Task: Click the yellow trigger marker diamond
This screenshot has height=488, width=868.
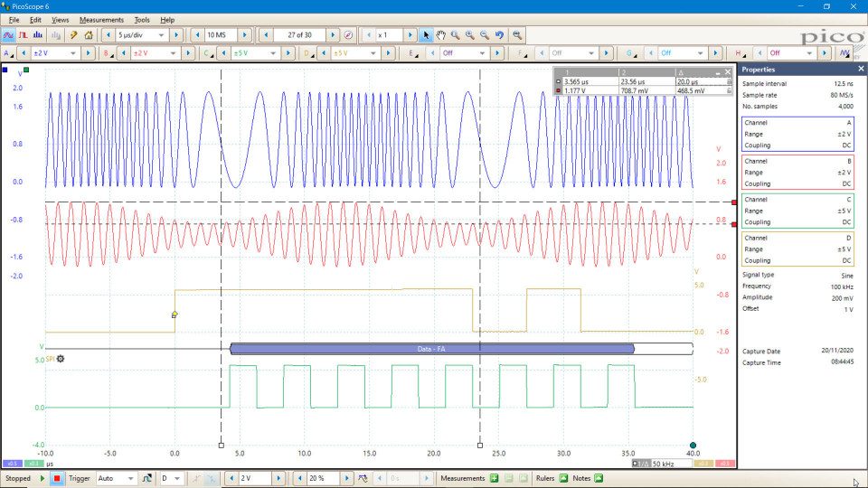Action: 175,314
